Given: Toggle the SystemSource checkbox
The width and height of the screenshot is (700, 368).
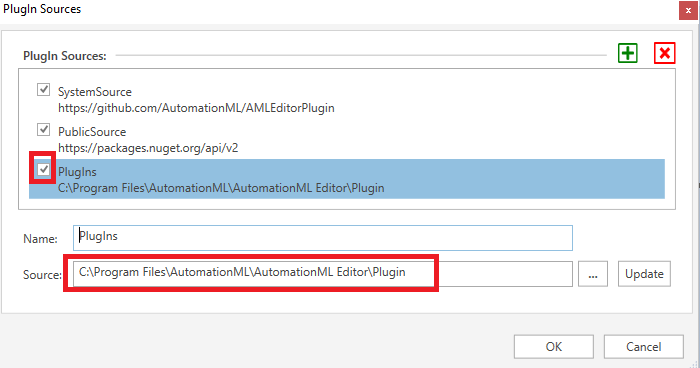Looking at the screenshot, I should tap(43, 90).
